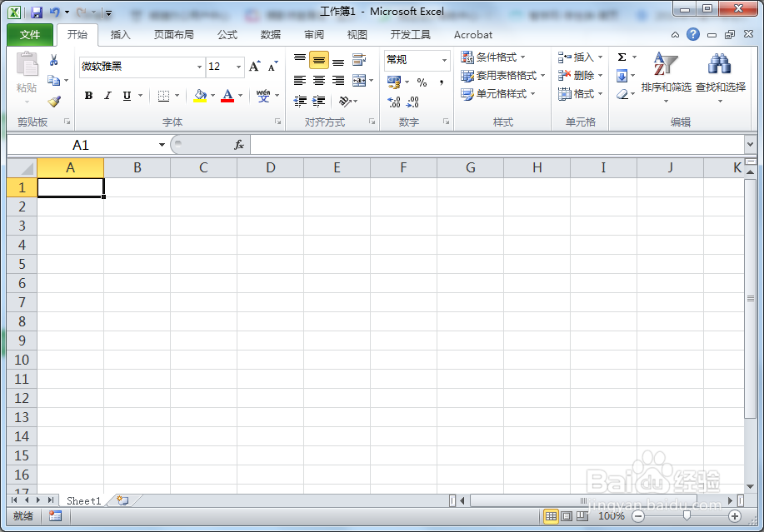Switch to the 数据 tab
The height and width of the screenshot is (532, 764).
point(271,35)
